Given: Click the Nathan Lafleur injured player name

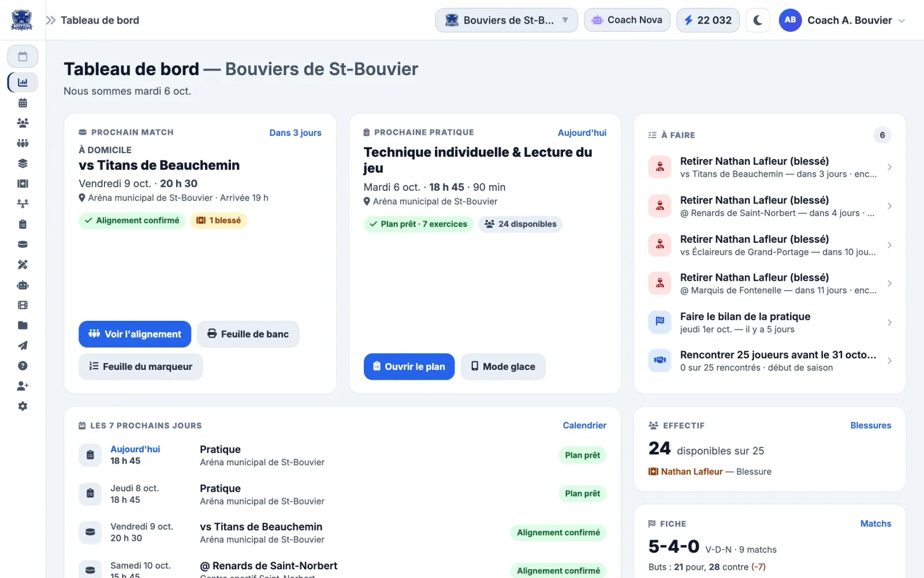Looking at the screenshot, I should pos(691,472).
